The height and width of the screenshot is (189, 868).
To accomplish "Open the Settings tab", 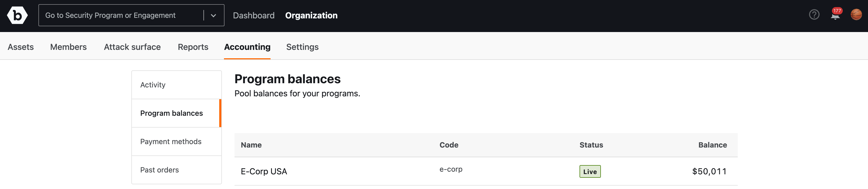I will click(x=302, y=47).
